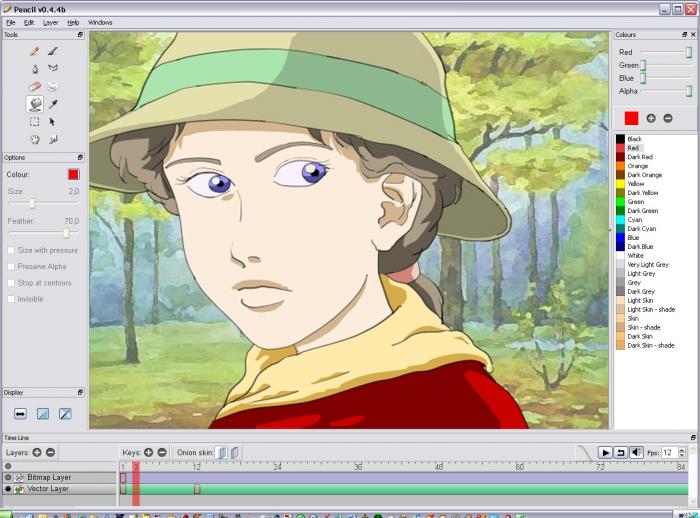Click the Vector Layer type icon
Image resolution: width=700 pixels, height=518 pixels.
pyautogui.click(x=19, y=489)
